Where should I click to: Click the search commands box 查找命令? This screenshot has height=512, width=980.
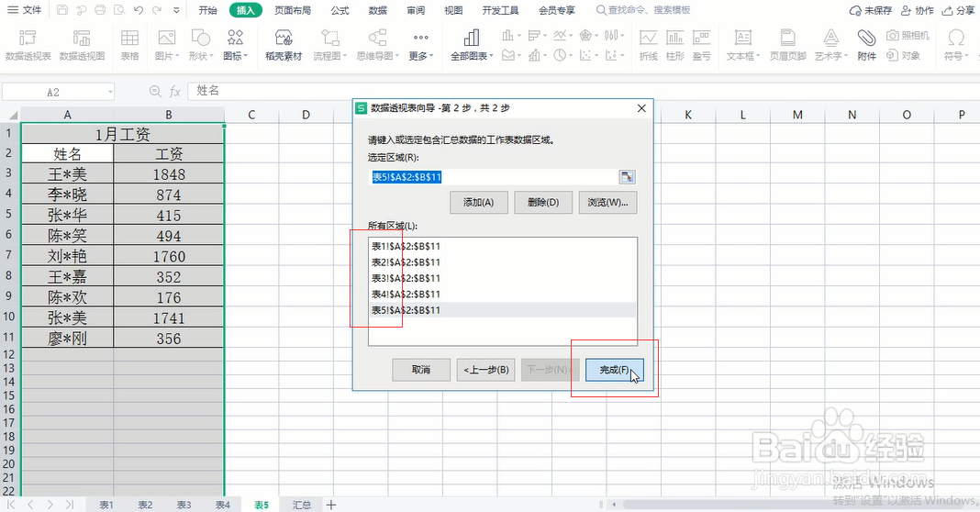(x=643, y=10)
